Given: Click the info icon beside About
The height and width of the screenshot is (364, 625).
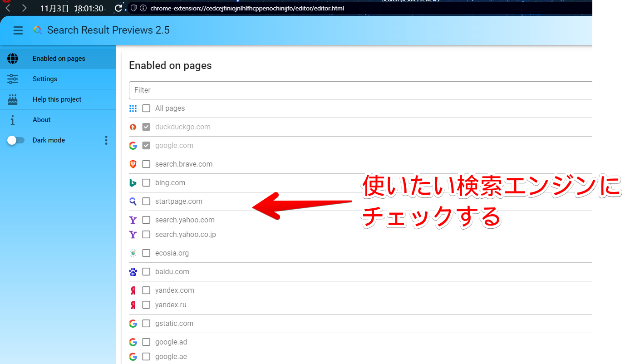Looking at the screenshot, I should 13,120.
